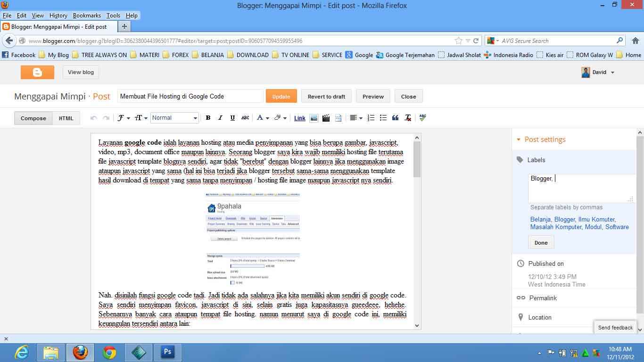Open the Location setting
This screenshot has height=362, width=644.
point(539,317)
